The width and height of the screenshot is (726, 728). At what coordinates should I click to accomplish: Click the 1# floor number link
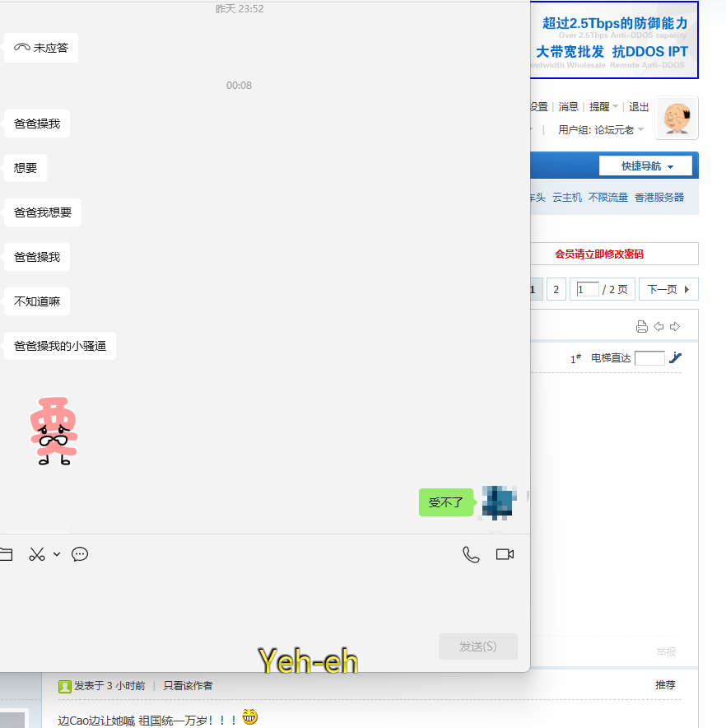[575, 358]
